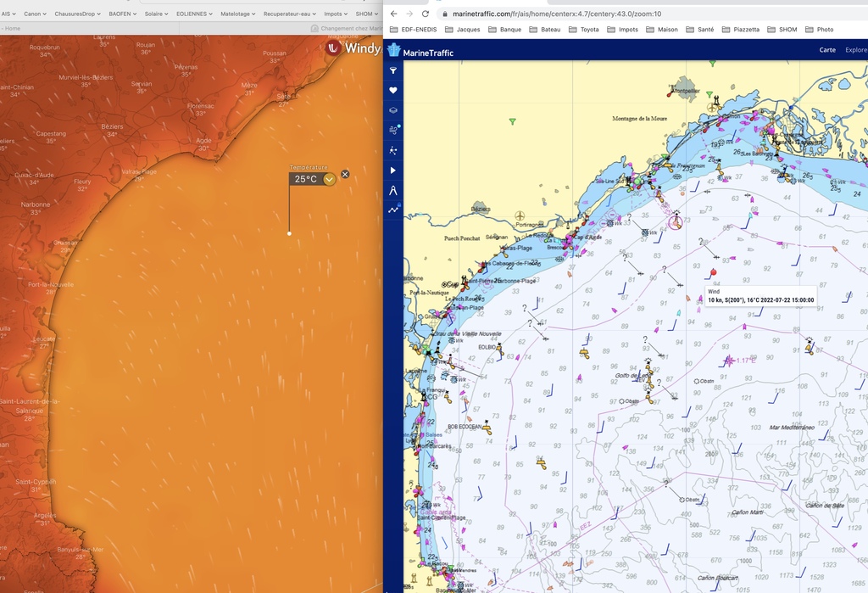Expand the AIS favorites menu in Windy browser
Image resolution: width=868 pixels, height=593 pixels.
tap(8, 14)
